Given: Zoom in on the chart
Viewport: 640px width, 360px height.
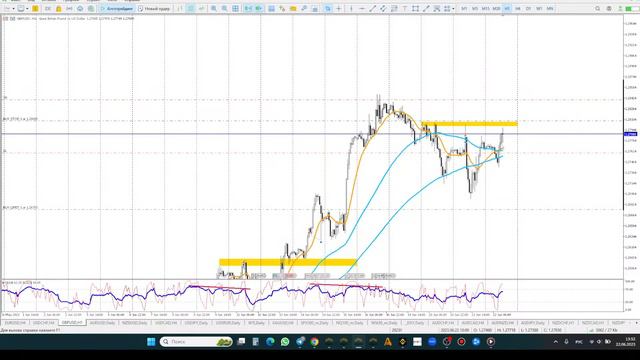Looking at the screenshot, I should [x=214, y=9].
